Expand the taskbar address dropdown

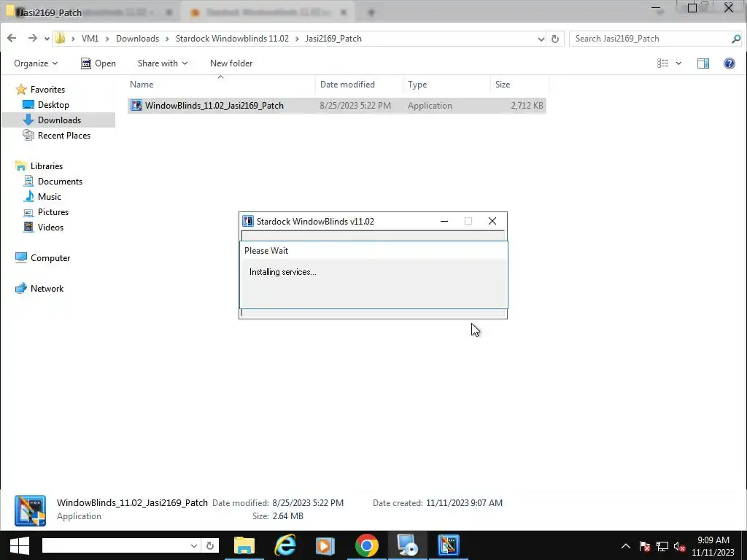tap(194, 545)
